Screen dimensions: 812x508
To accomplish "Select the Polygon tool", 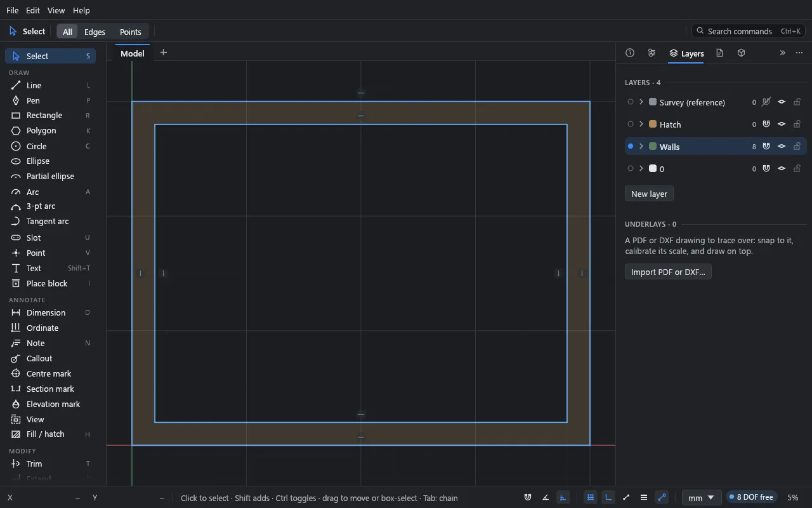I will [51, 131].
